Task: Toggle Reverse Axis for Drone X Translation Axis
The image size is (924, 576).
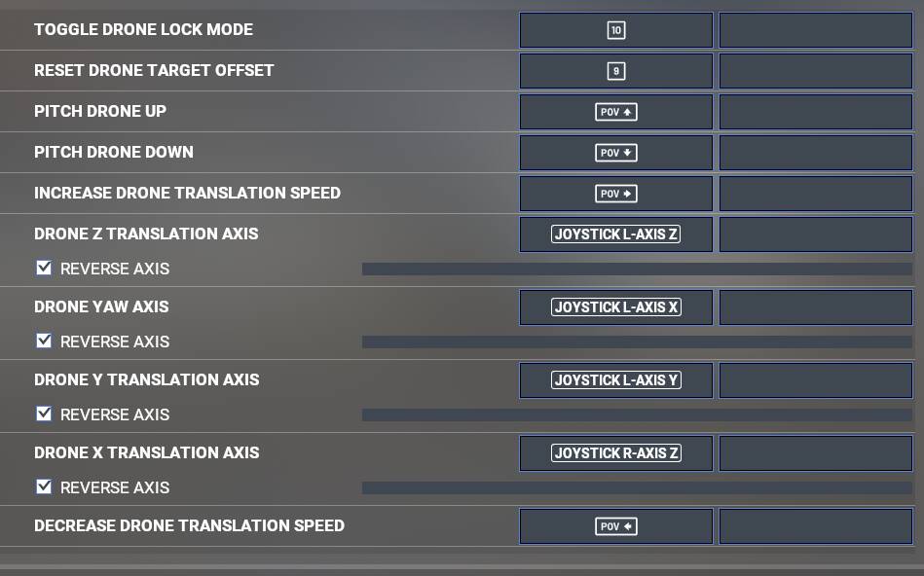Action: 44,487
